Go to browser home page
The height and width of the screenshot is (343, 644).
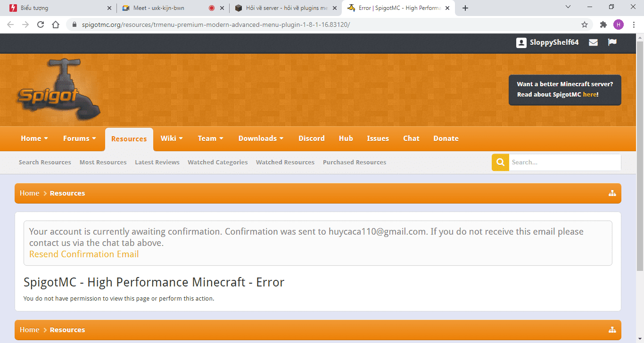[x=56, y=24]
